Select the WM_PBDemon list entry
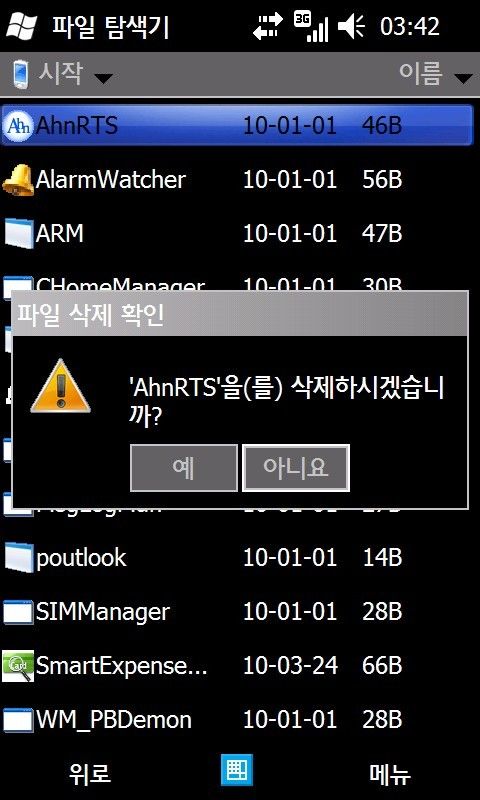This screenshot has width=480, height=800. 240,720
